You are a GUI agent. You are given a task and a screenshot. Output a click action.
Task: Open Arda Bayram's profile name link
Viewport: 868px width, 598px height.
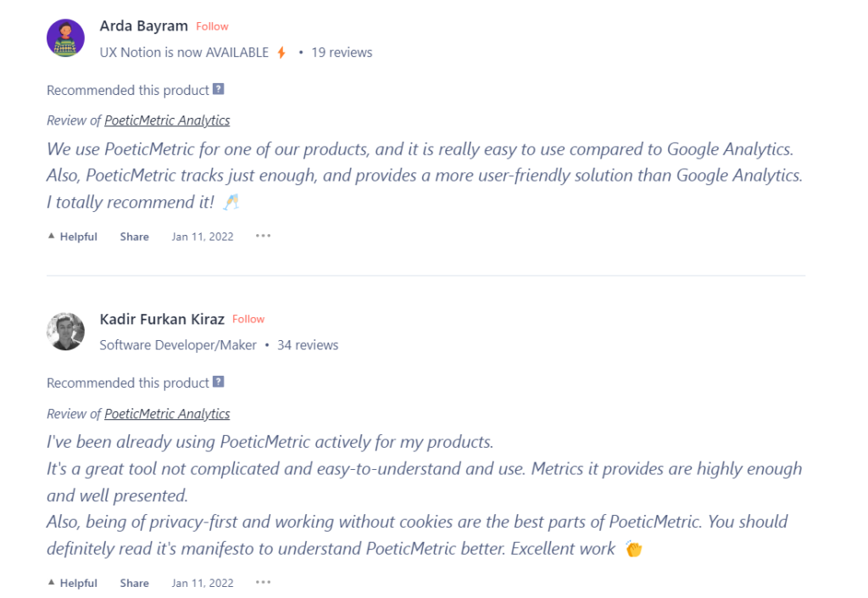click(x=145, y=26)
